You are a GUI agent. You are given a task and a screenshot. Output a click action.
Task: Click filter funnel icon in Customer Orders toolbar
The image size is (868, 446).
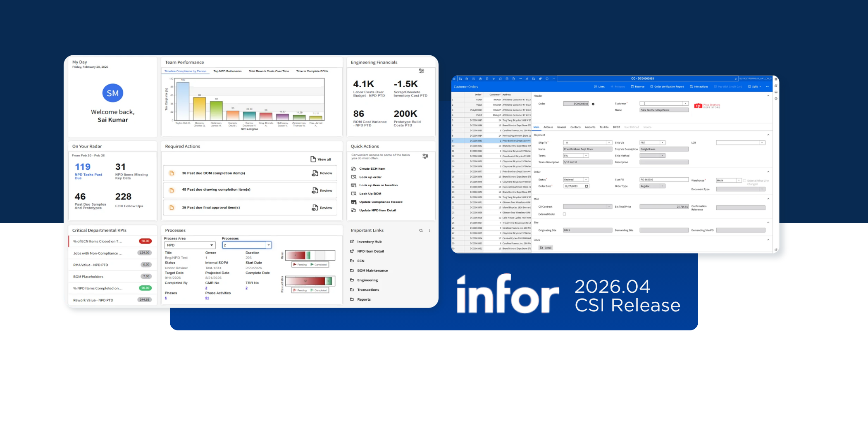click(494, 79)
